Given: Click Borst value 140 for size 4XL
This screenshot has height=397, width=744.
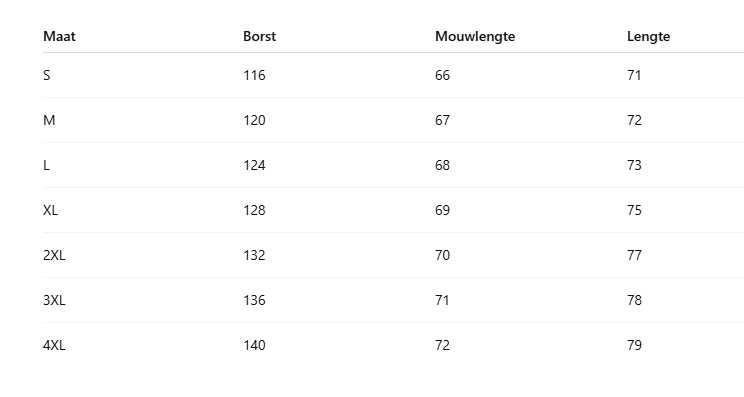Looking at the screenshot, I should coord(254,346).
